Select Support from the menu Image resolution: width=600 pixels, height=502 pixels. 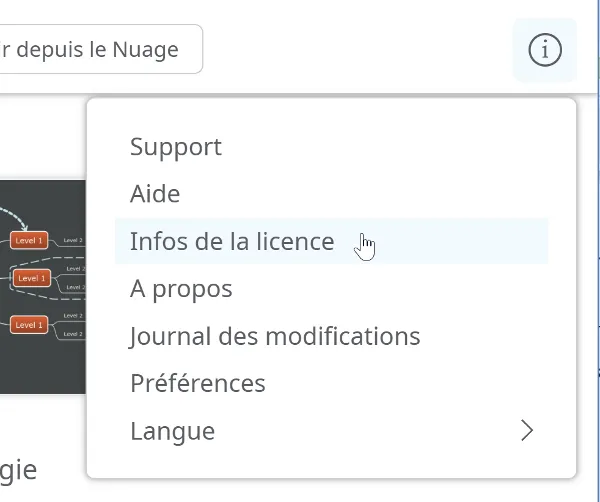pos(331,147)
